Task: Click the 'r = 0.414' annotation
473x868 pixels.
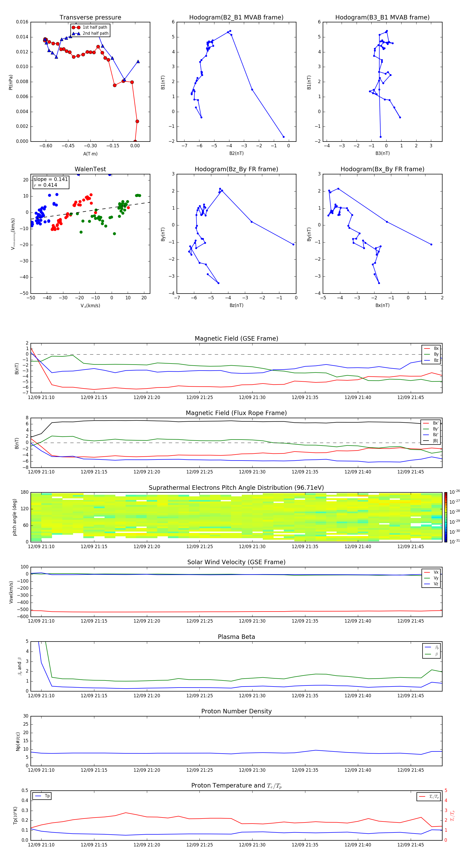Action: click(45, 185)
